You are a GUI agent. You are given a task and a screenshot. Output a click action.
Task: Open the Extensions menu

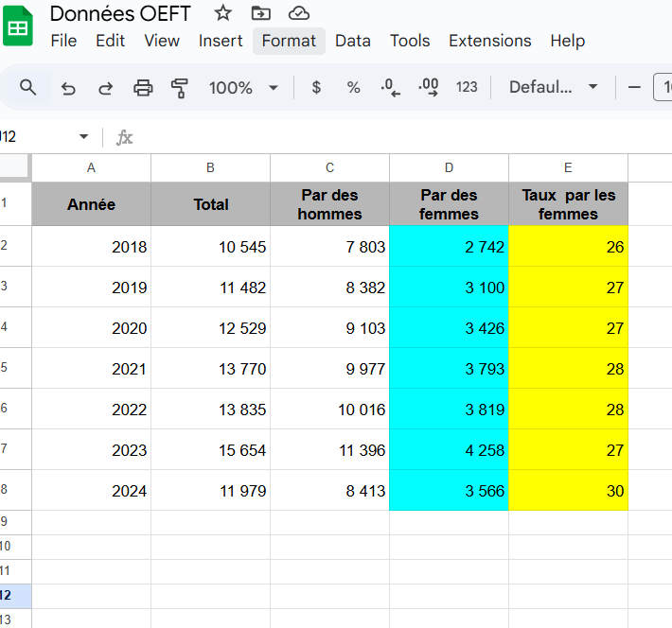pyautogui.click(x=489, y=41)
